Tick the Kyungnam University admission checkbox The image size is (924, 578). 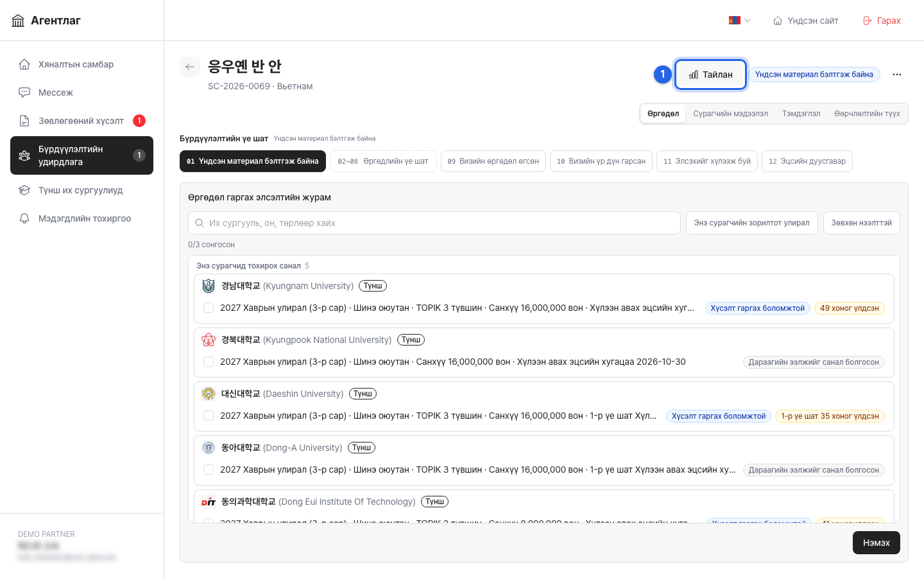[x=209, y=308]
